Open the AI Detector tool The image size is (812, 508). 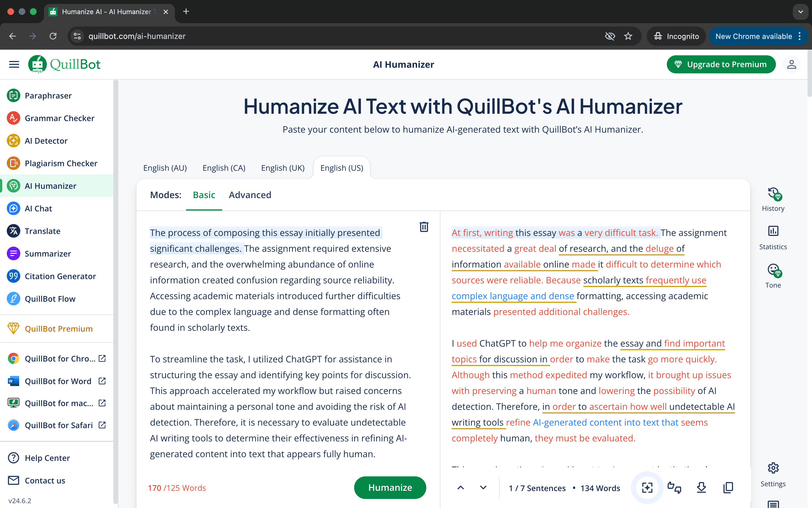point(57,141)
